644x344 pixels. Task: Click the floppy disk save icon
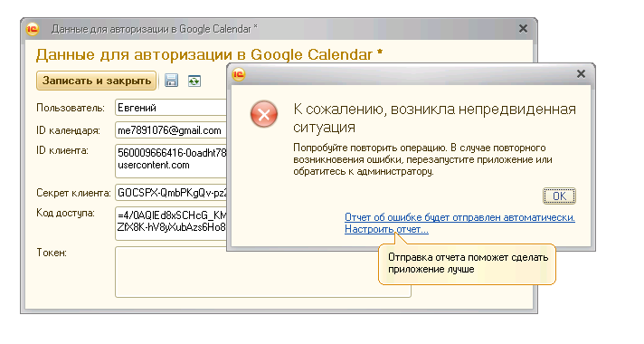pyautogui.click(x=171, y=81)
